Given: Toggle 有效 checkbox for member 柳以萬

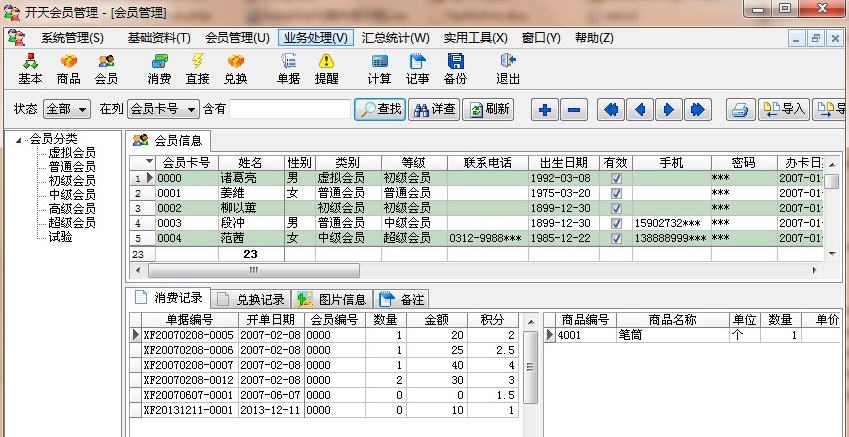Looking at the screenshot, I should tap(616, 208).
